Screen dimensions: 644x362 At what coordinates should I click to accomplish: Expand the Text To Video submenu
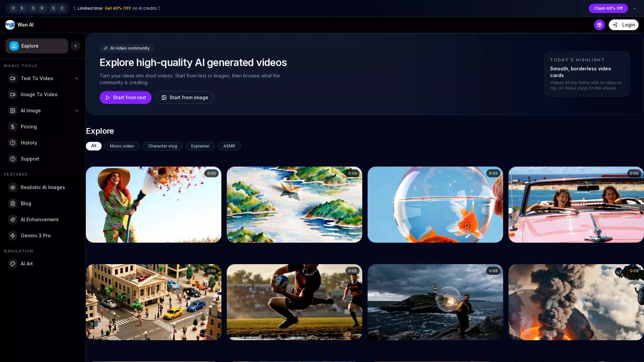pyautogui.click(x=77, y=78)
